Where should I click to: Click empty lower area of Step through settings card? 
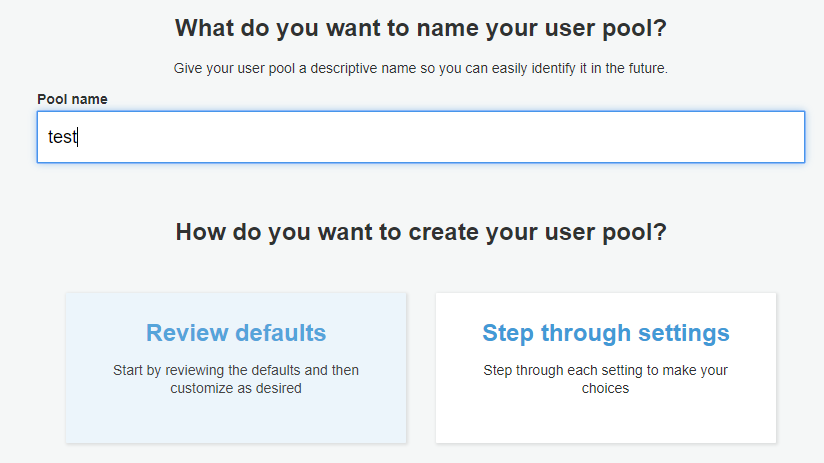(605, 420)
